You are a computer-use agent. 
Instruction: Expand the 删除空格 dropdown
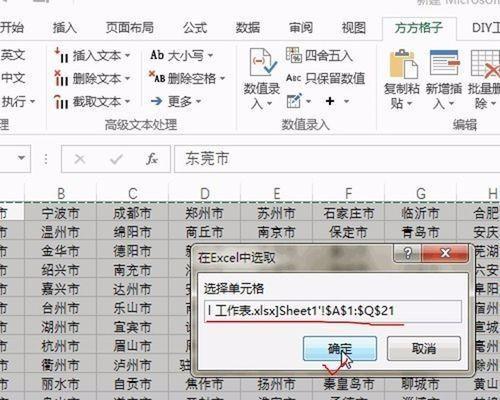[222, 79]
